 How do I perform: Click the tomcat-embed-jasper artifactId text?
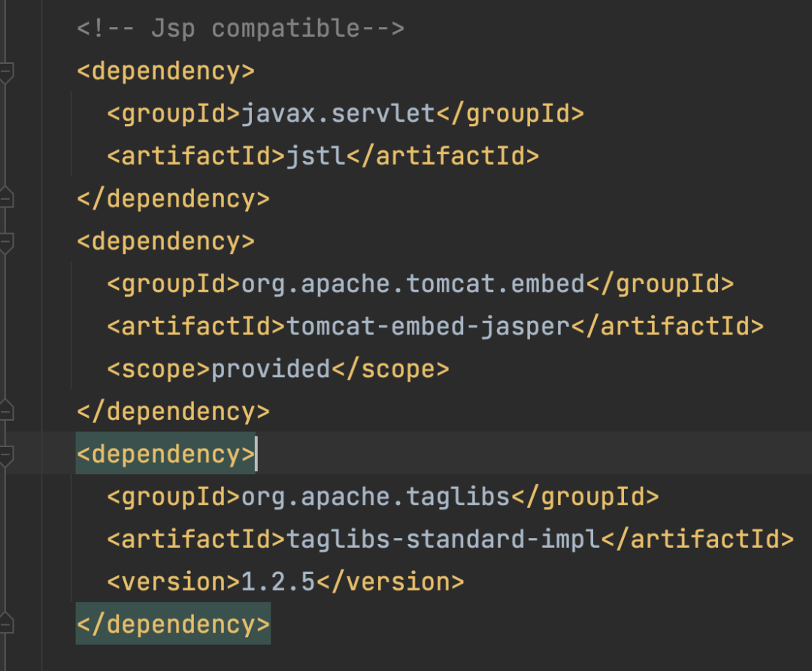tap(427, 327)
